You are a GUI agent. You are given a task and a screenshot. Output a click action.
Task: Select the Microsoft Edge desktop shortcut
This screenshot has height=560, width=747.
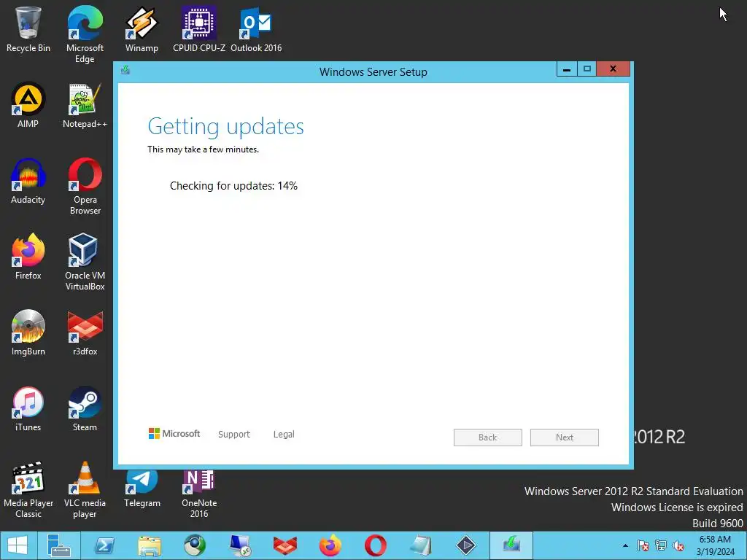(x=85, y=34)
